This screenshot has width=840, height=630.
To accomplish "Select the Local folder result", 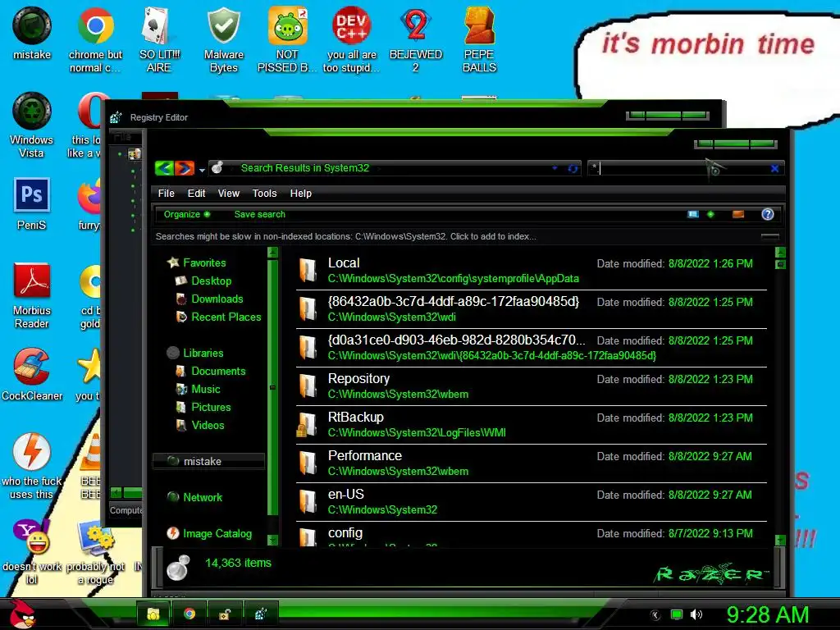I will point(532,271).
